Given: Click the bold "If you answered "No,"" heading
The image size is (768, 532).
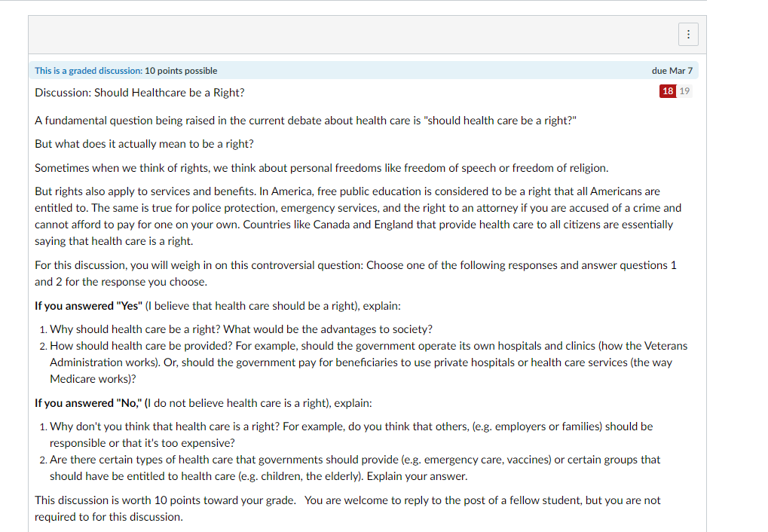Looking at the screenshot, I should [x=89, y=403].
